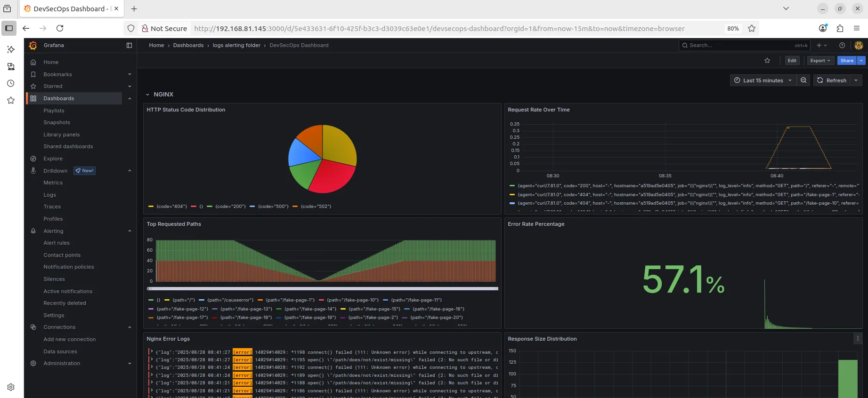The width and height of the screenshot is (868, 398).
Task: Open the user profile avatar
Action: tap(859, 45)
